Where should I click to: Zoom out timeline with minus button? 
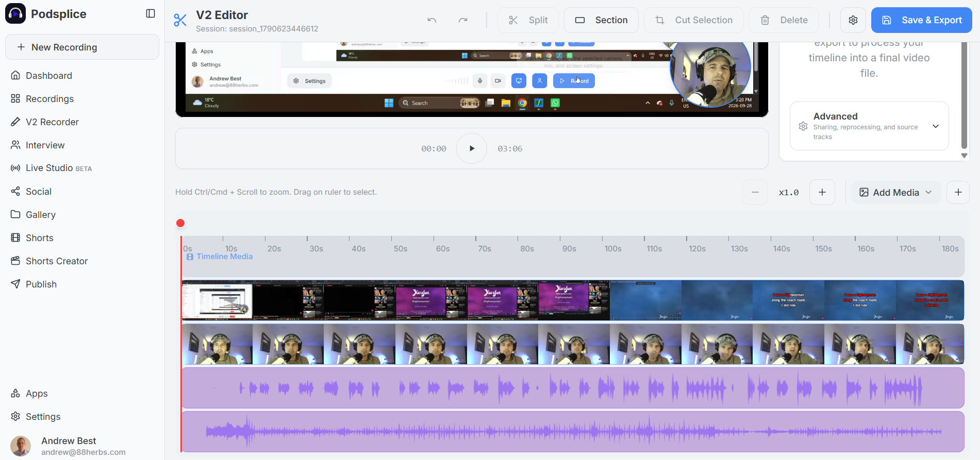(755, 192)
